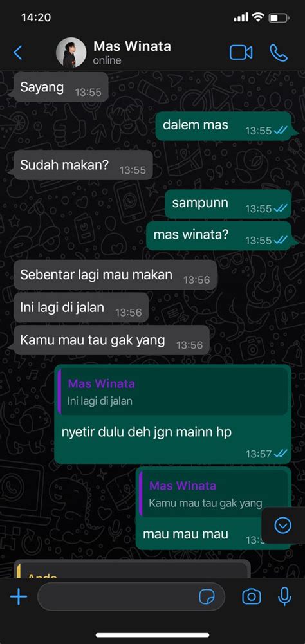This screenshot has width=305, height=644.
Task: Select the 'Sudah makan?' message
Action: click(x=83, y=165)
